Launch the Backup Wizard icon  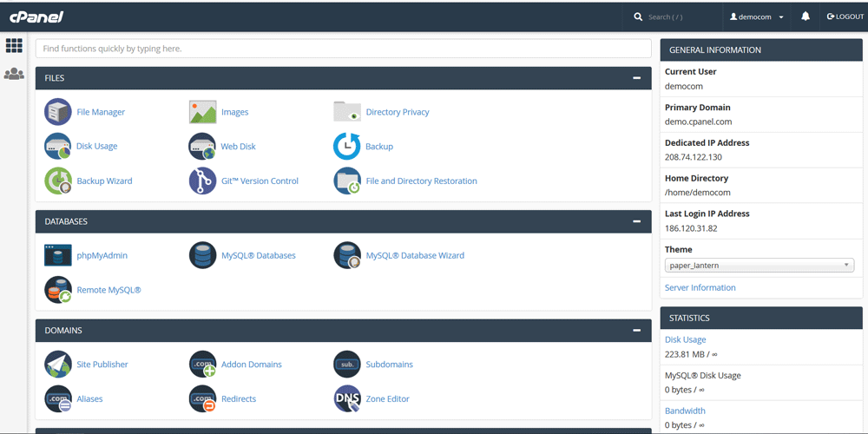point(57,181)
